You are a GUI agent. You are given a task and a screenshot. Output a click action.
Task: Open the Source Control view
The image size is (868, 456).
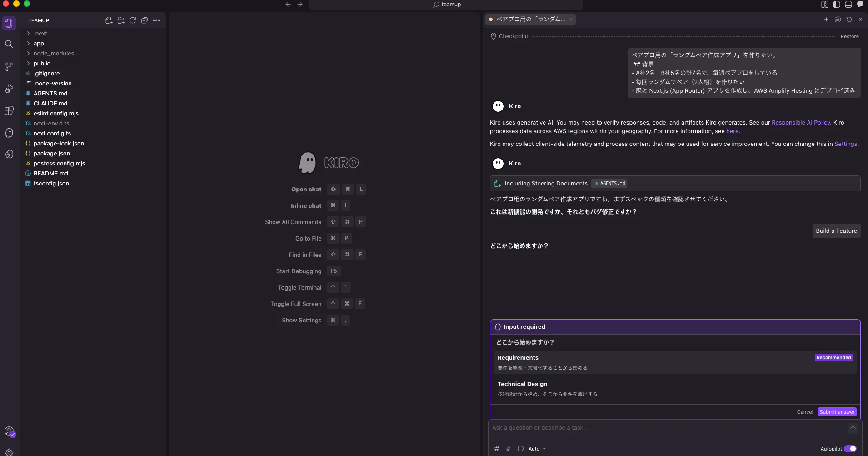9,67
